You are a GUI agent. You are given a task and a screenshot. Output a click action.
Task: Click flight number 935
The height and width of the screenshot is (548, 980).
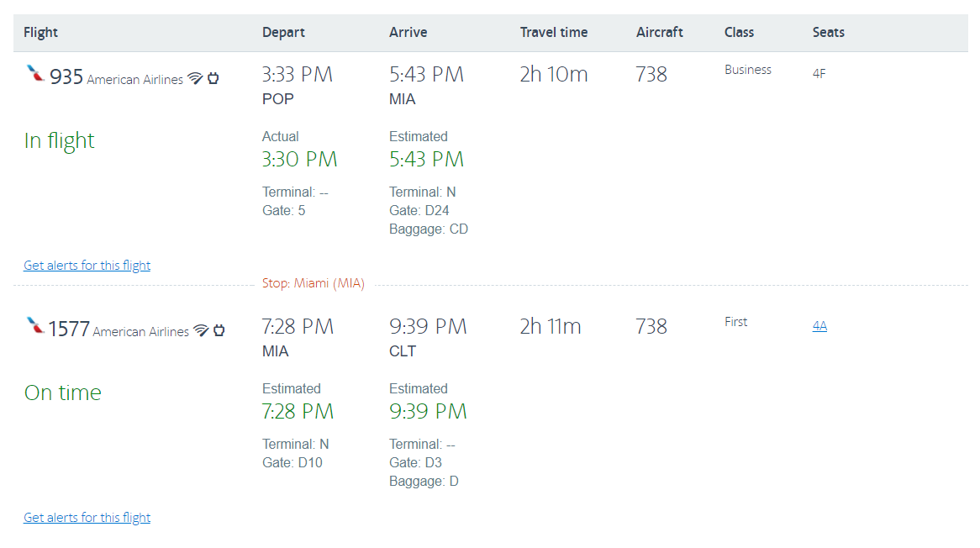tap(66, 77)
